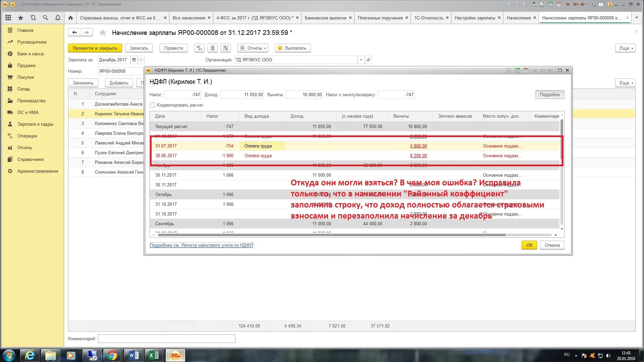
Task: Switch to the Все начисления tab
Action: 189,18
